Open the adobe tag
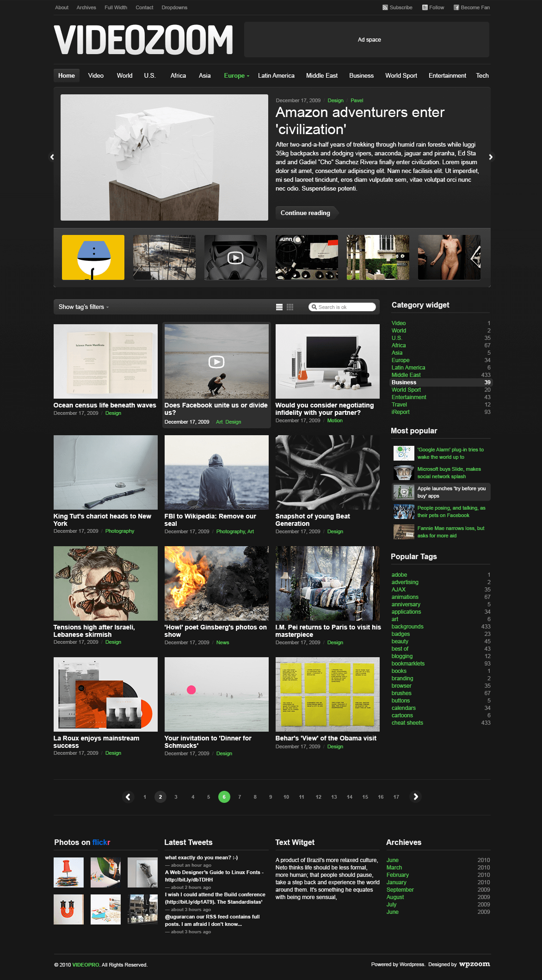 (399, 575)
